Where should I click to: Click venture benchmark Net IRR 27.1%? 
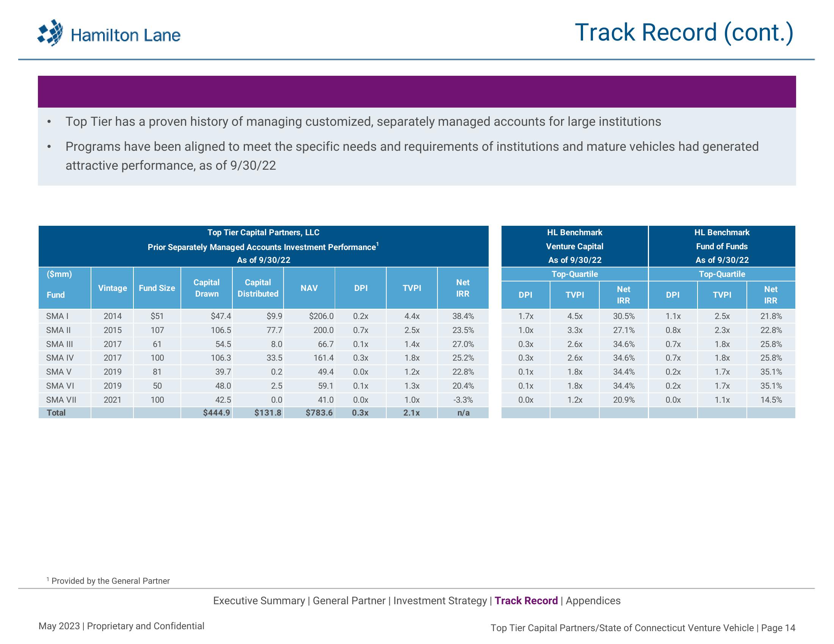624,330
